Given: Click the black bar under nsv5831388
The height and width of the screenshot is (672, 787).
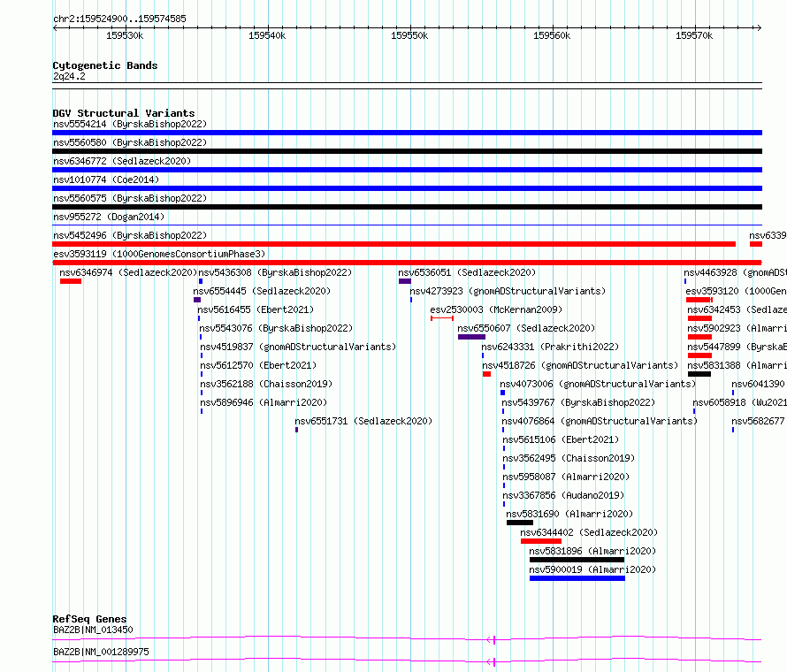Looking at the screenshot, I should [x=699, y=374].
